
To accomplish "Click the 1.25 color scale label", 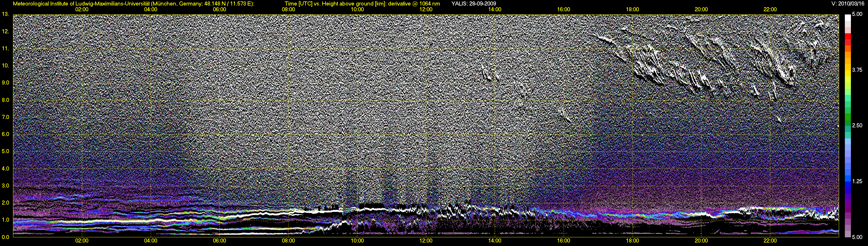I will 857,181.
